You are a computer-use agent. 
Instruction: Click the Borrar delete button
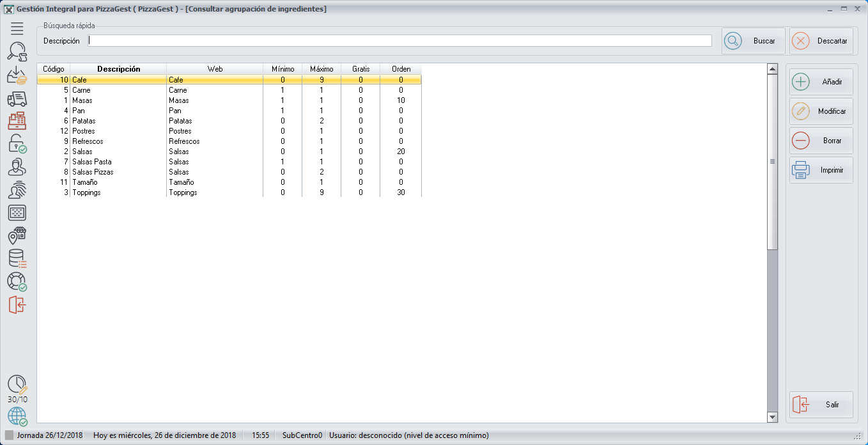821,141
